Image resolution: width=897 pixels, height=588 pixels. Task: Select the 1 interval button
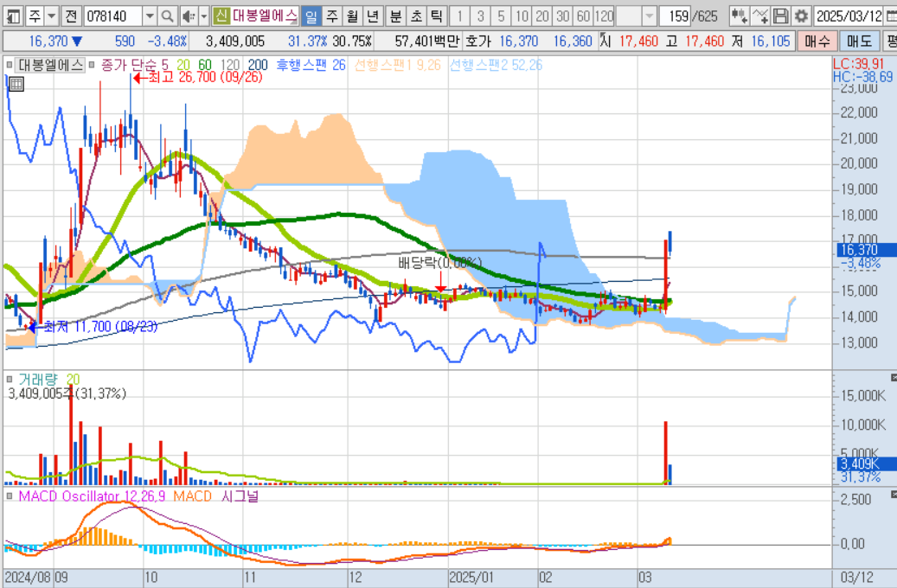click(460, 16)
